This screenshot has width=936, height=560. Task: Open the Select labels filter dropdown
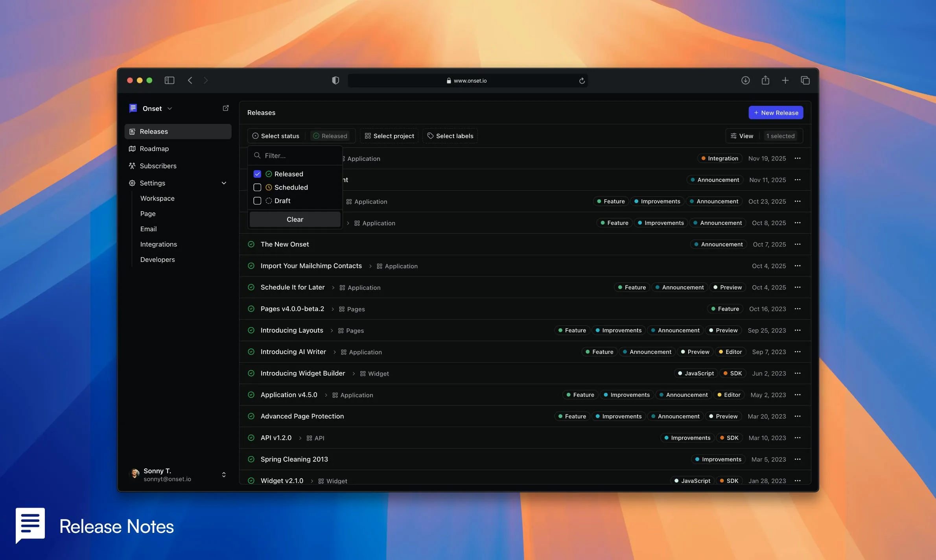pos(450,136)
